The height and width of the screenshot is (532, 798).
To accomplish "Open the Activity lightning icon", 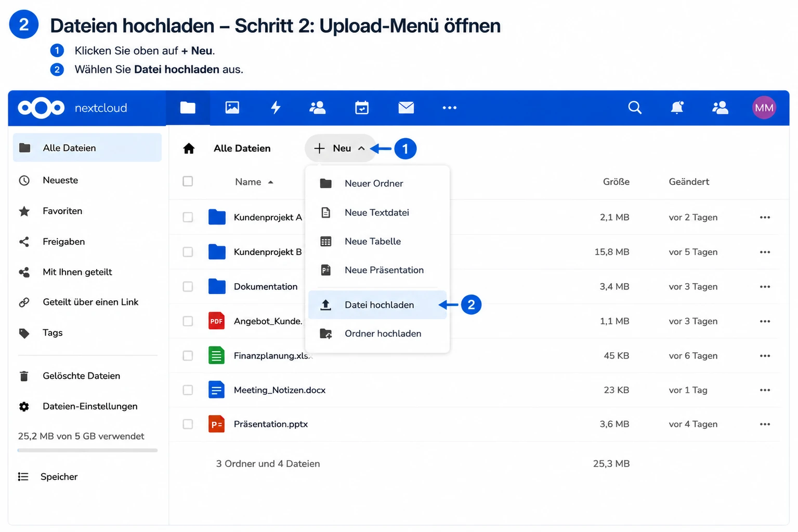I will point(276,108).
